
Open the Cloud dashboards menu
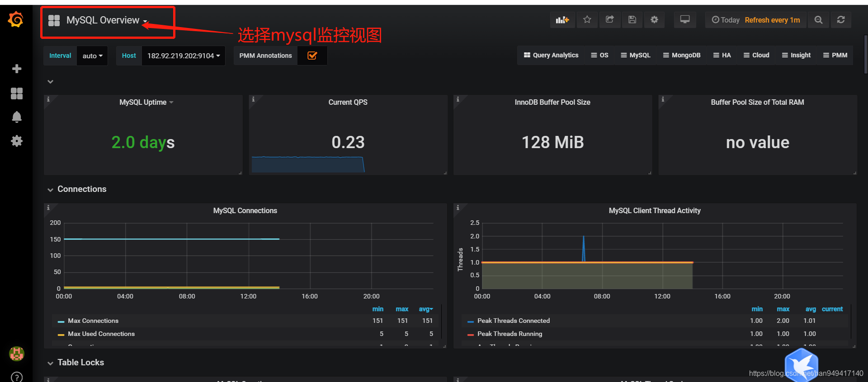point(756,55)
